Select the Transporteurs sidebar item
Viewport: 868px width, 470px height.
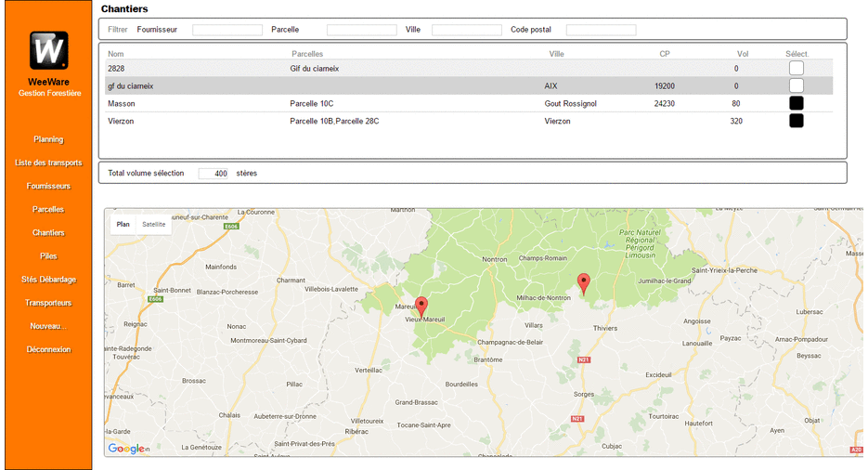(x=48, y=303)
